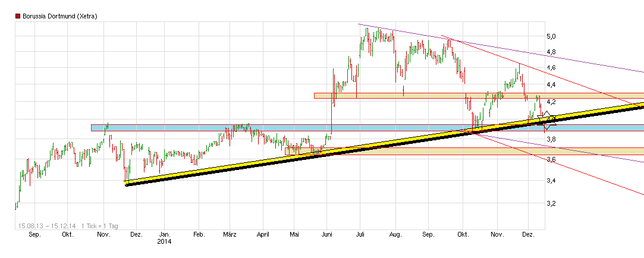Click the "3,4" price axis label
This screenshot has height=258, width=644.
[x=551, y=180]
